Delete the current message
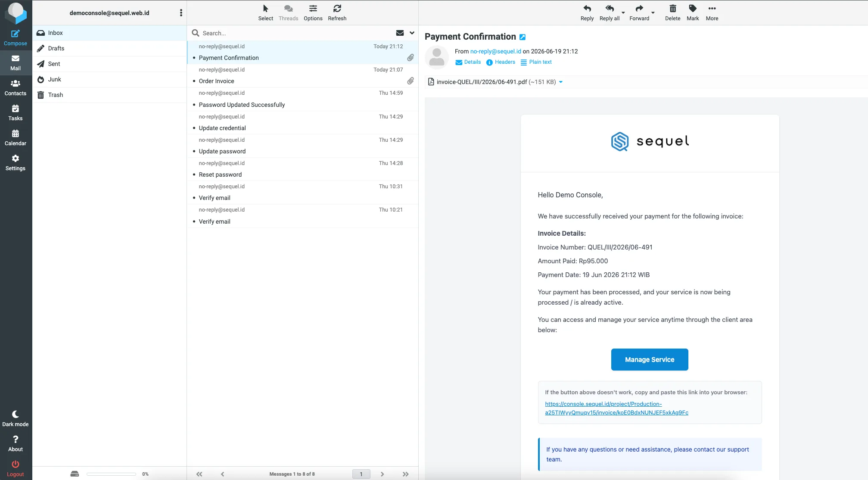The width and height of the screenshot is (868, 480). tap(673, 13)
